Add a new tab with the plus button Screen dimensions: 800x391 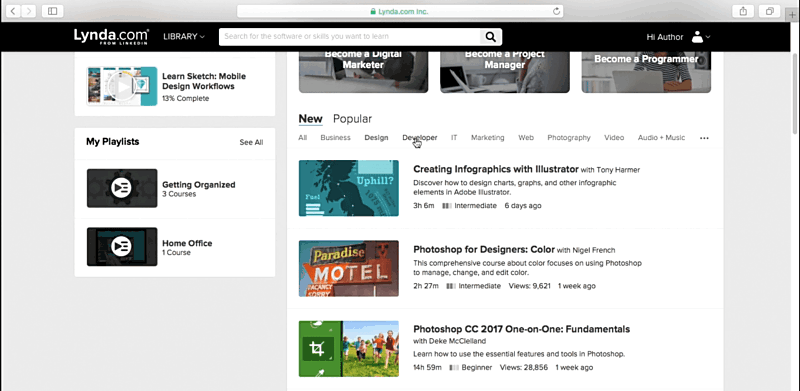[x=792, y=14]
